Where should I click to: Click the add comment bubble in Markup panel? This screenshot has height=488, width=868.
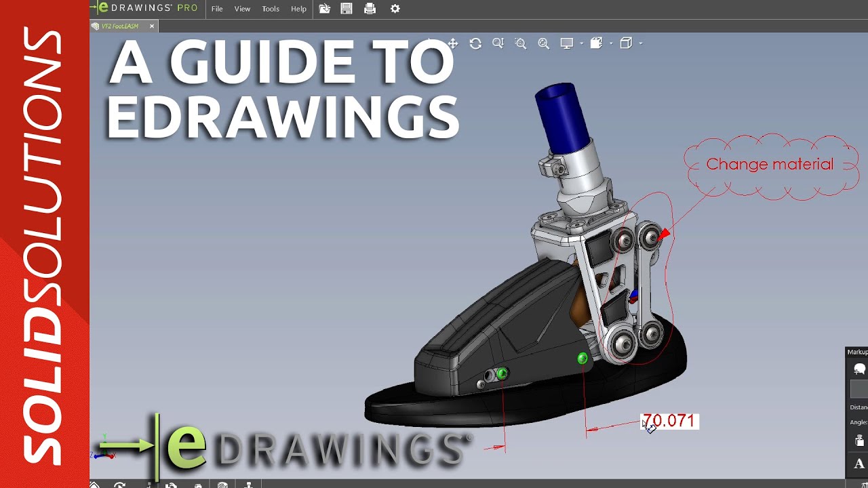[x=860, y=369]
